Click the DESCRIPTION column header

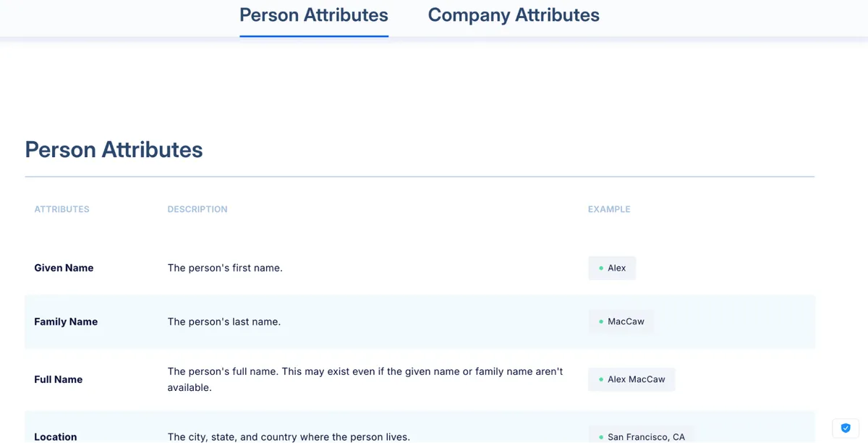[197, 209]
